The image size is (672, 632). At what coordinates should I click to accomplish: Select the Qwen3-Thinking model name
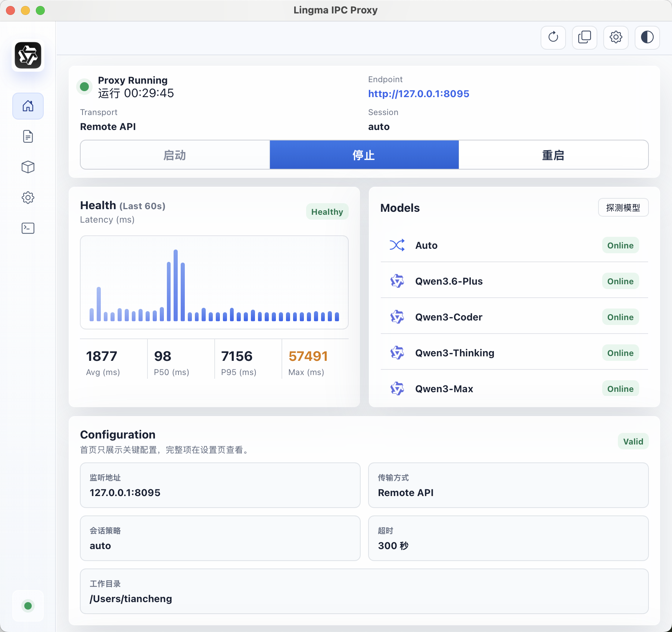click(x=455, y=353)
